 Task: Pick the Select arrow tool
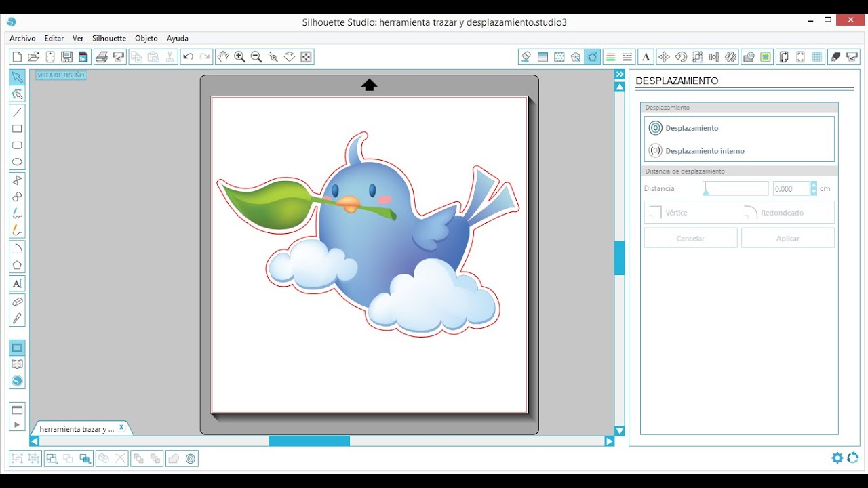pos(17,77)
